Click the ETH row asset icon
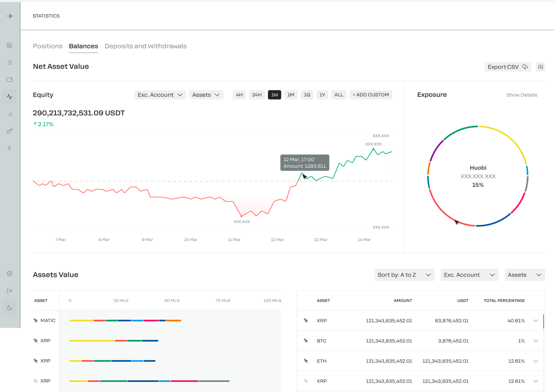 306,361
